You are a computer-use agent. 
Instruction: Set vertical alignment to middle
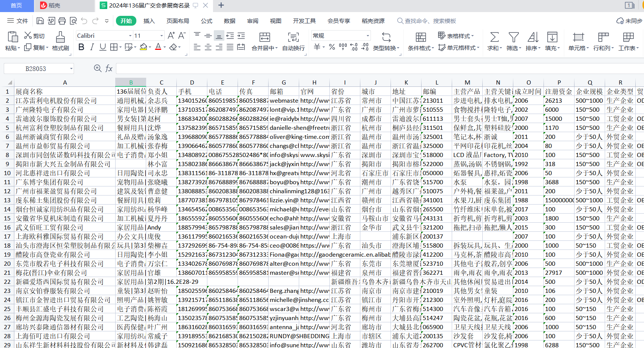pos(208,35)
